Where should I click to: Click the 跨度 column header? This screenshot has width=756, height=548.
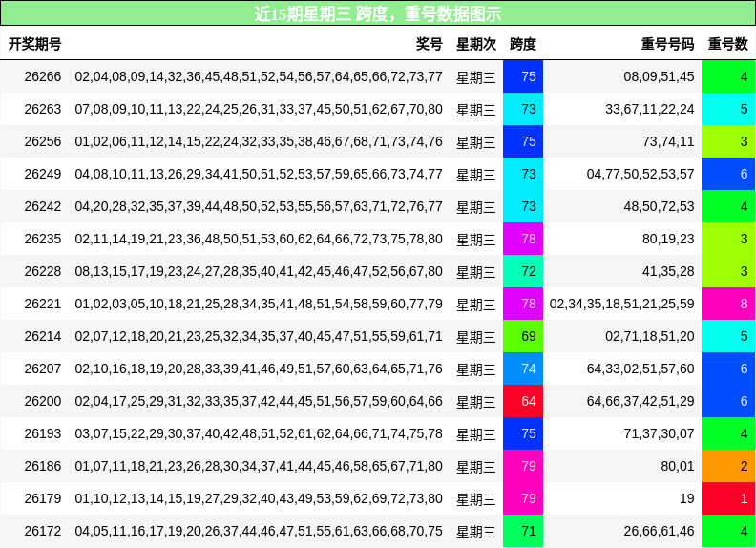click(x=523, y=44)
